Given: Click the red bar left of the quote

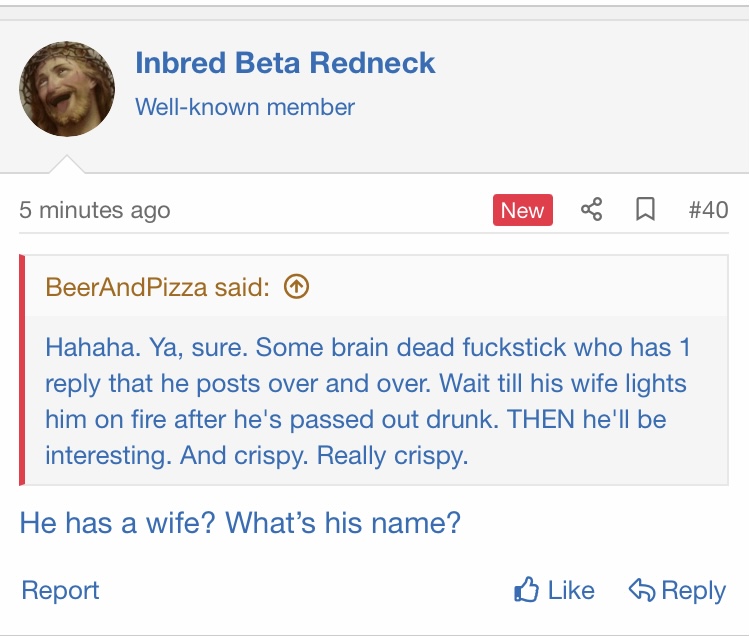Looking at the screenshot, I should pos(23,370).
